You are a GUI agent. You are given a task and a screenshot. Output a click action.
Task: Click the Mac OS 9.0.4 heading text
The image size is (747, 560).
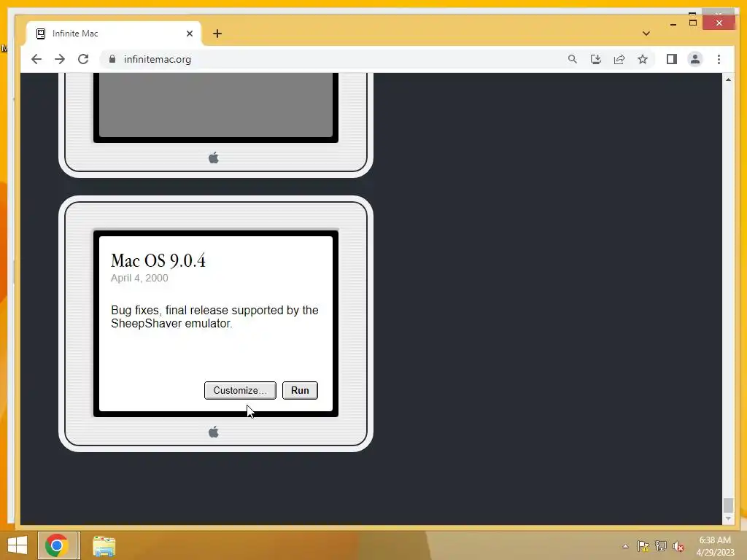(x=158, y=260)
